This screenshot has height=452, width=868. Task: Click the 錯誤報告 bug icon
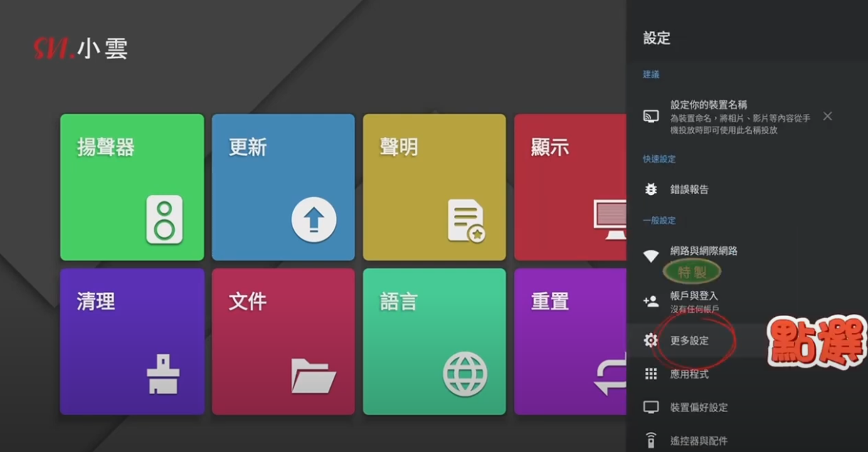click(650, 189)
